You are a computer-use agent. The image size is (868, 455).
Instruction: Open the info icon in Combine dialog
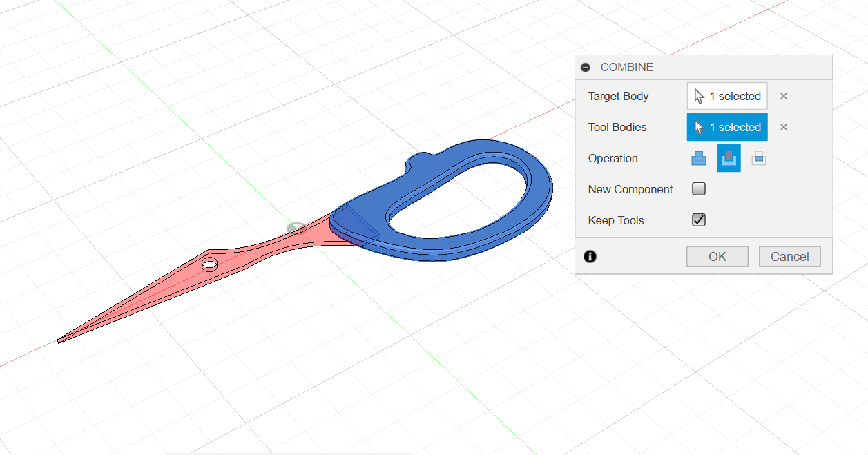point(590,257)
